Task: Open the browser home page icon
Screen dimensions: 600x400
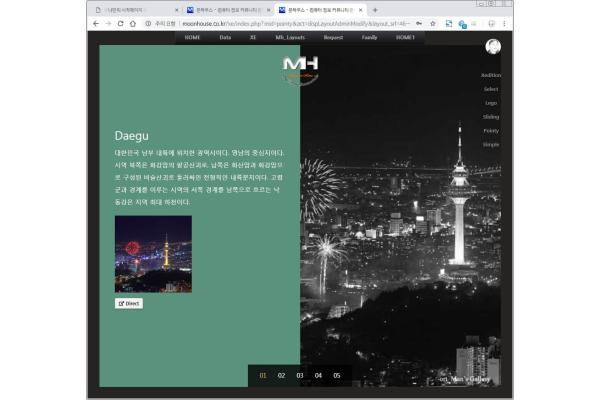Action: coord(133,24)
